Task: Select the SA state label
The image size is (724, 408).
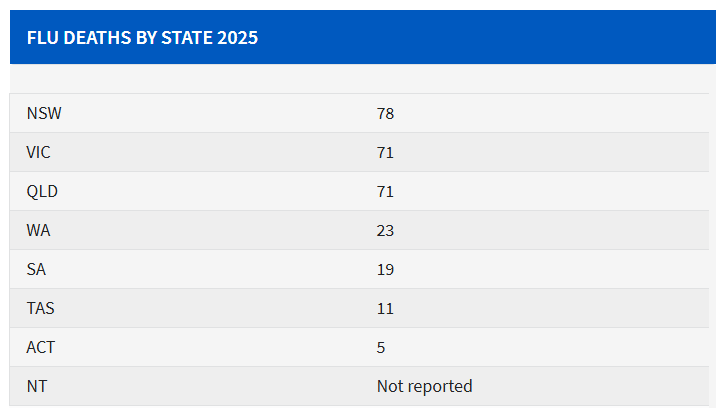Action: tap(36, 270)
